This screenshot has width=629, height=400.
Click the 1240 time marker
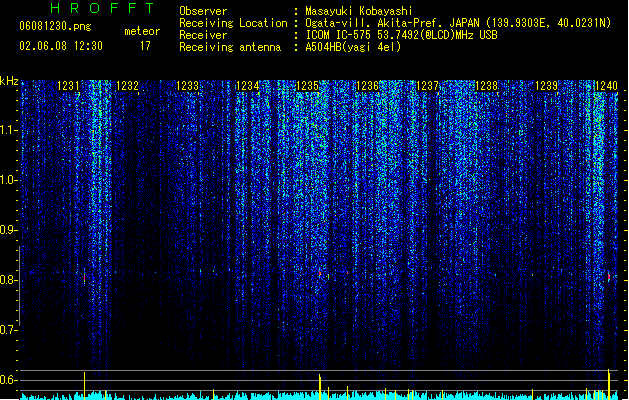pos(606,86)
